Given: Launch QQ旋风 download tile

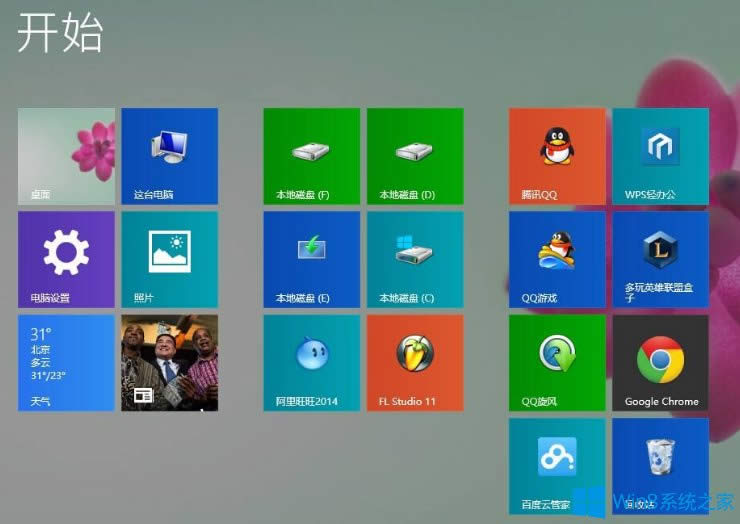Looking at the screenshot, I should point(557,362).
